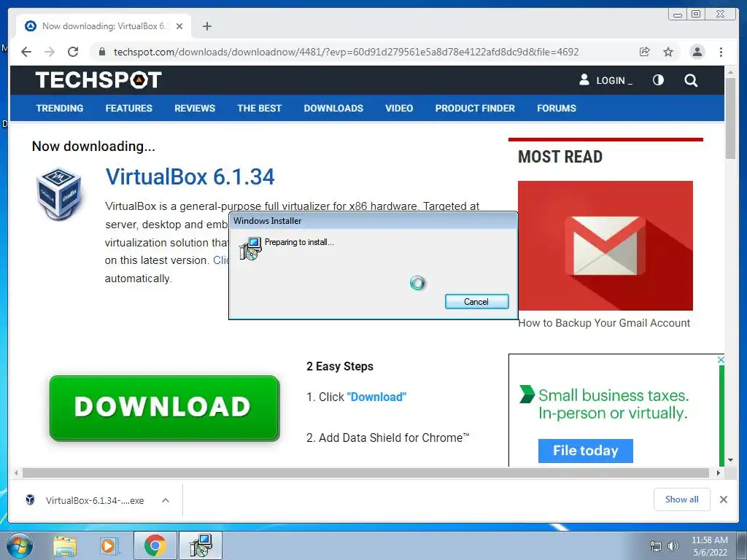The height and width of the screenshot is (560, 747).
Task: Open the FEATURES menu
Action: [x=128, y=108]
